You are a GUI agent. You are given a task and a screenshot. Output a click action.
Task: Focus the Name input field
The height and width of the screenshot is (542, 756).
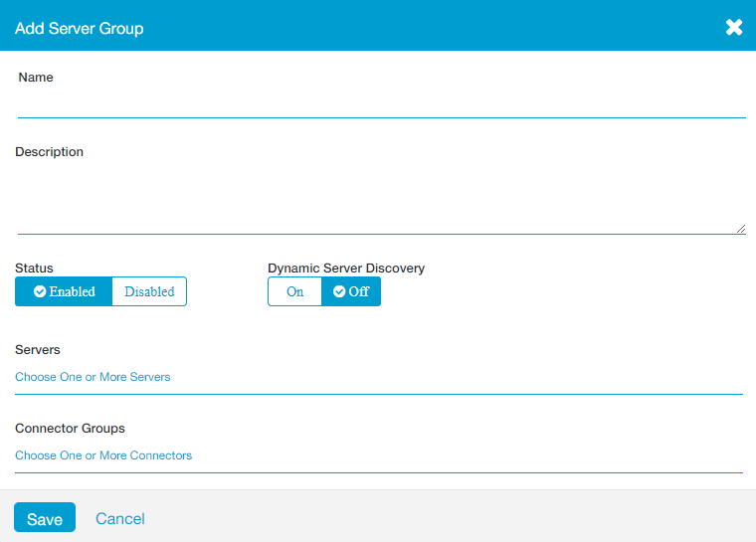coord(381,104)
